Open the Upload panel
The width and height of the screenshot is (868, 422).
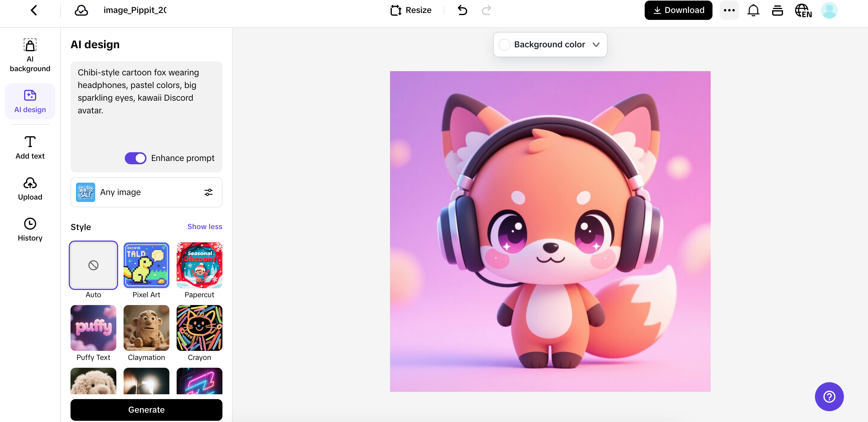30,188
